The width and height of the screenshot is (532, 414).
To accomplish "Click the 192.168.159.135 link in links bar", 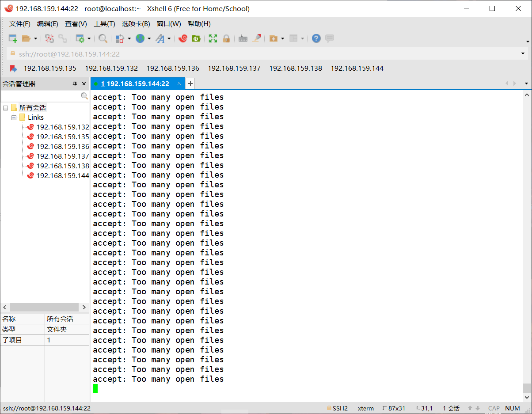I will [x=50, y=68].
